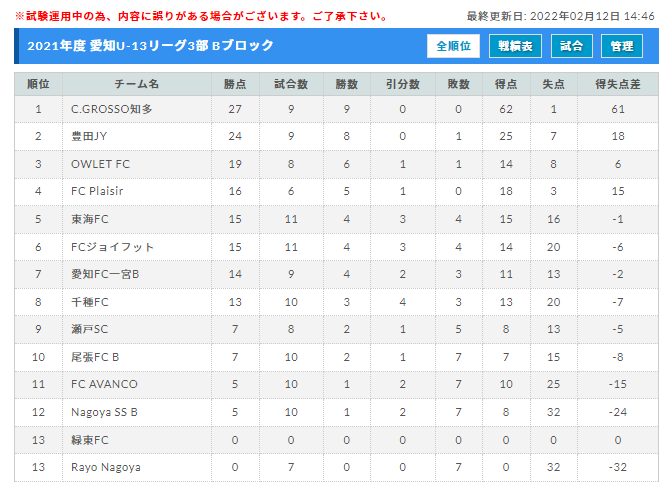Click the league title 2021年度 愛知U-13リーグ3部 Bブロック
This screenshot has width=668, height=490.
[x=150, y=46]
